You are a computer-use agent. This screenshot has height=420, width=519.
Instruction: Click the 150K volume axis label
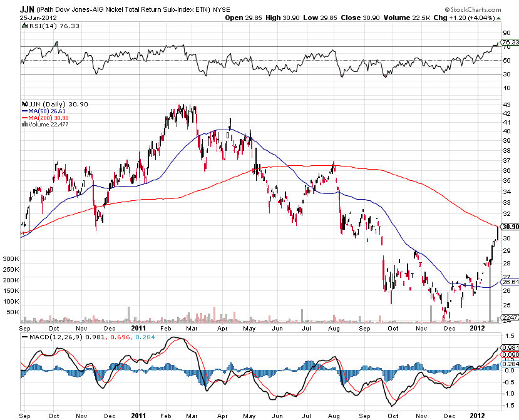point(11,290)
